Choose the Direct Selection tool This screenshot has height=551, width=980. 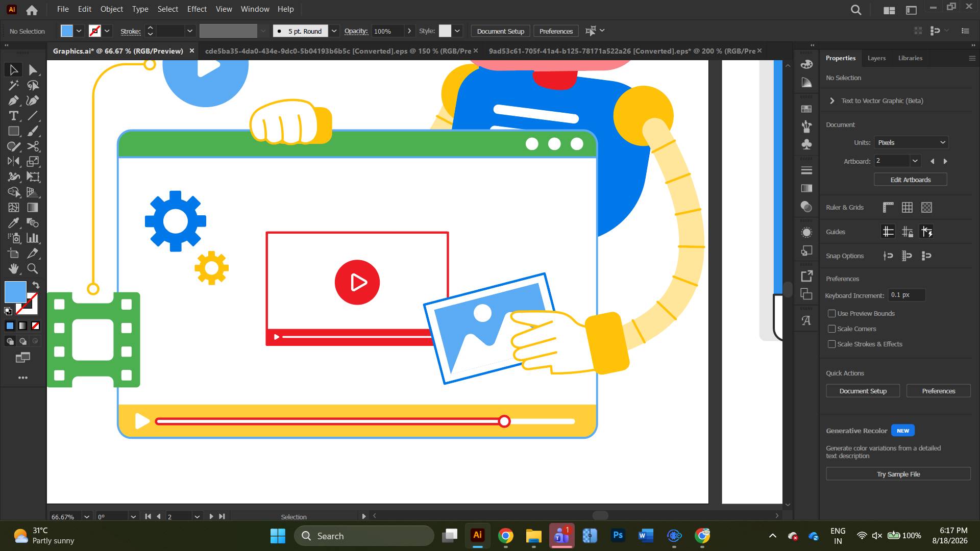[33, 70]
